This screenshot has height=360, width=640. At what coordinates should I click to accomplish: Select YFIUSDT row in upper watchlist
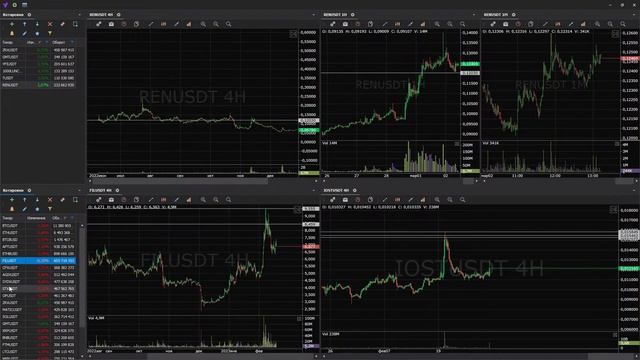(x=38, y=64)
